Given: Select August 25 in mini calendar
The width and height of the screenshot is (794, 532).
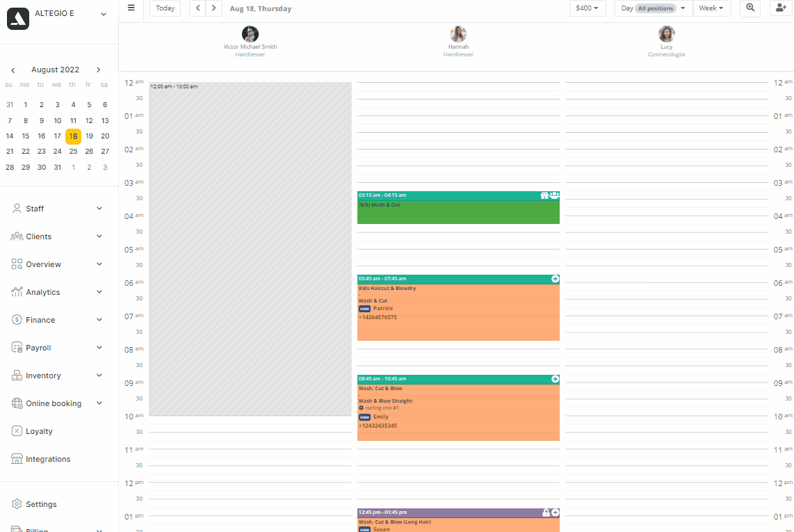Looking at the screenshot, I should click(74, 152).
